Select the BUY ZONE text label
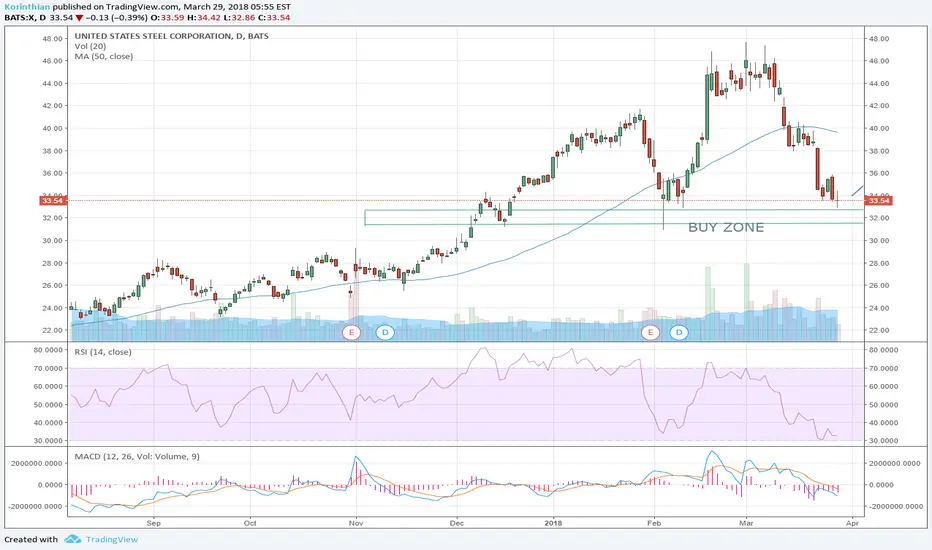Viewport: 932px width, 550px height. 726,227
